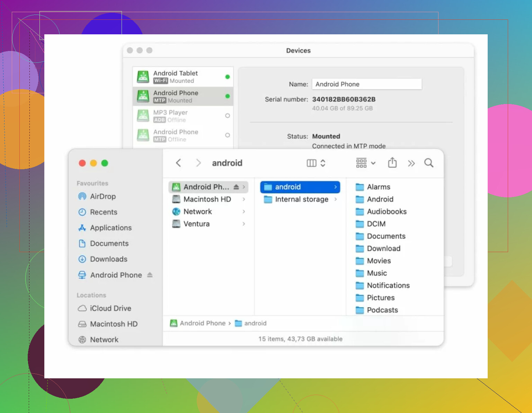Go back with the Finder back arrow
The image size is (532, 413).
pos(178,163)
